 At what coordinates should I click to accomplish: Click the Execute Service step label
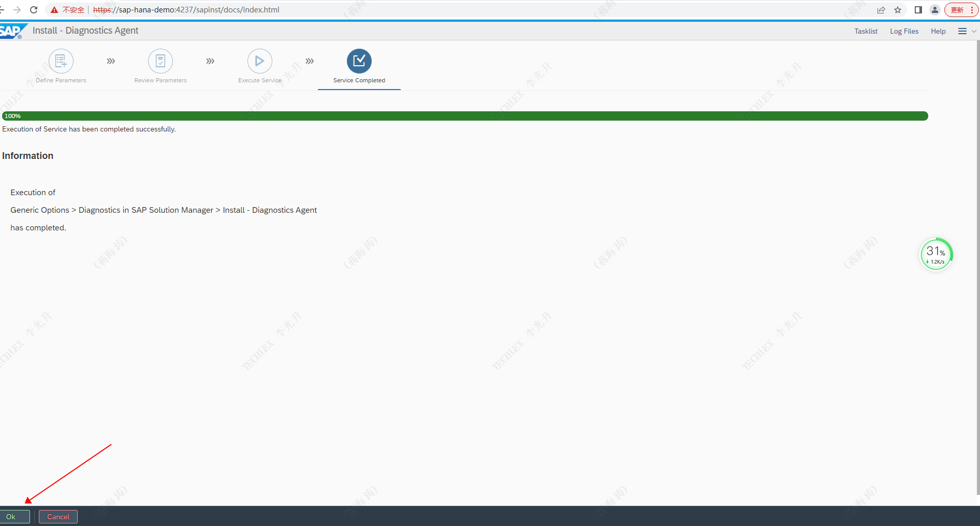260,80
